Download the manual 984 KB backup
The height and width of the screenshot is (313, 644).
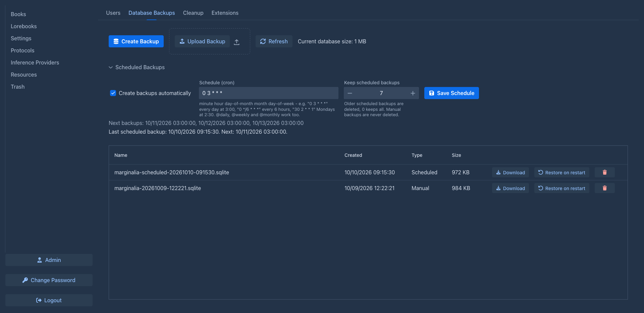point(511,188)
